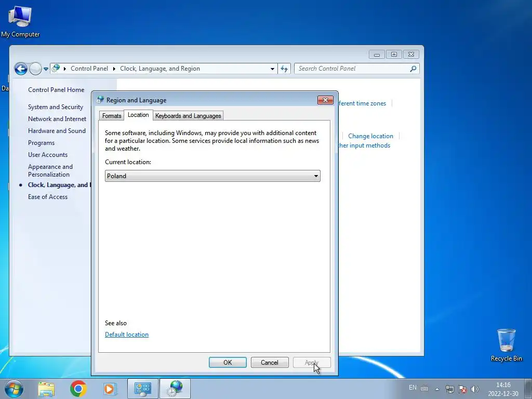532x399 pixels.
Task: Switch to the Formats tab
Action: coord(112,116)
